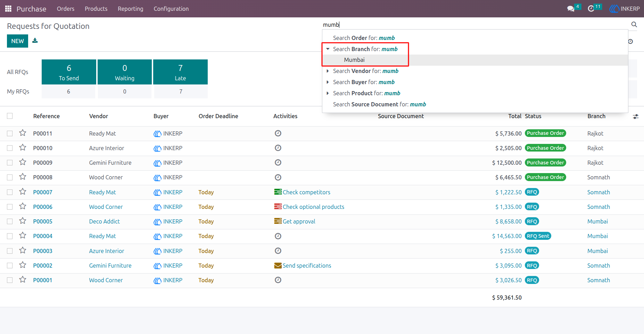This screenshot has height=334, width=644.
Task: Star the P00007 order
Action: [23, 192]
